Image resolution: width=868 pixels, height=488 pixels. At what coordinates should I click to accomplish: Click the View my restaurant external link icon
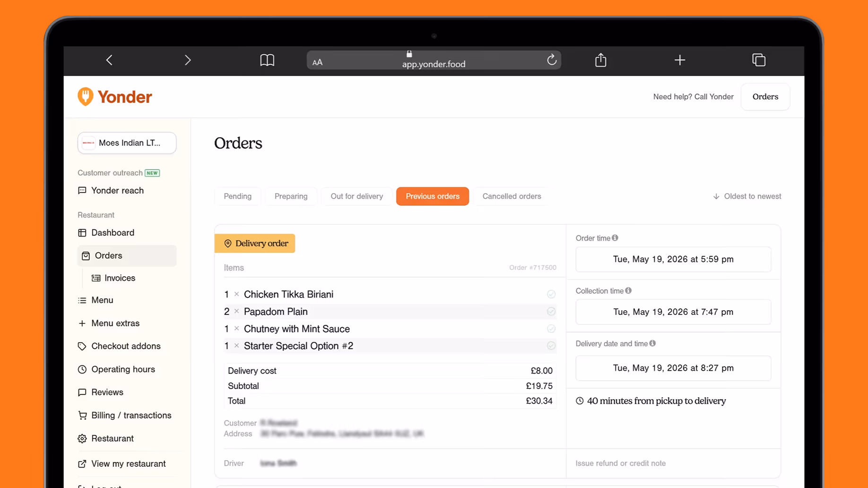[82, 464]
